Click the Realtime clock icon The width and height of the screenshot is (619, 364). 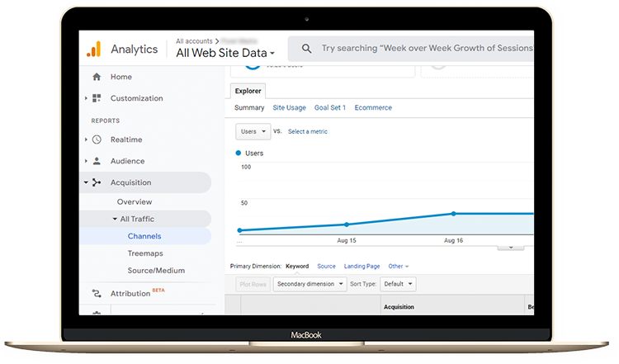tap(97, 139)
